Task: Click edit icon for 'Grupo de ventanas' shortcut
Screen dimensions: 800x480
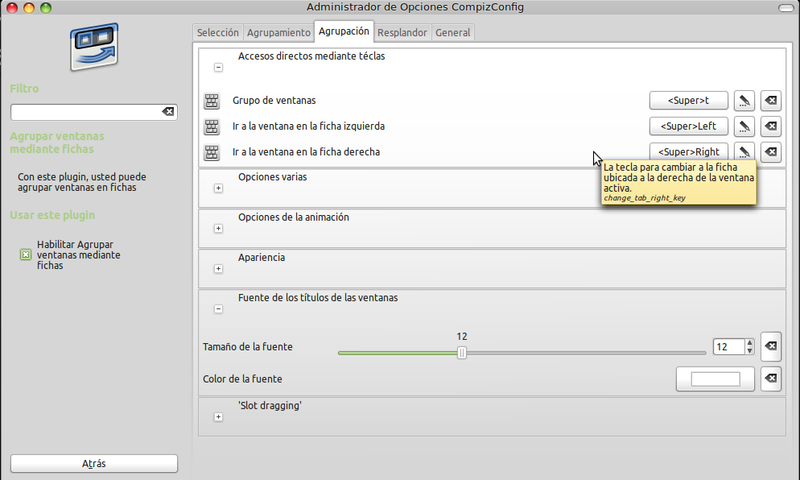Action: click(744, 101)
